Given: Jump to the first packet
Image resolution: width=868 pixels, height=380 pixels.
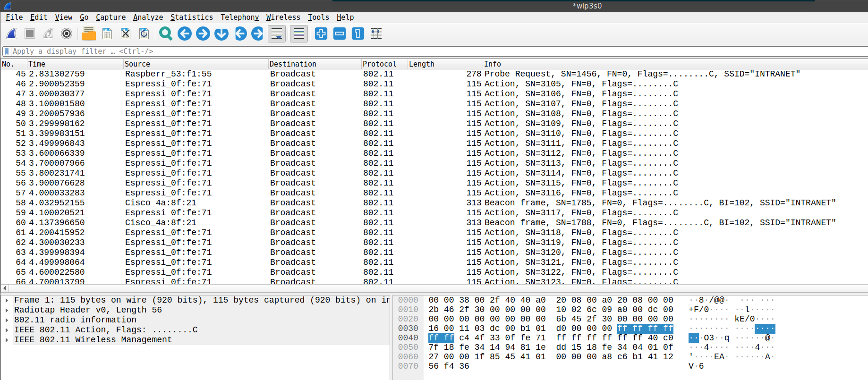Looking at the screenshot, I should [240, 34].
